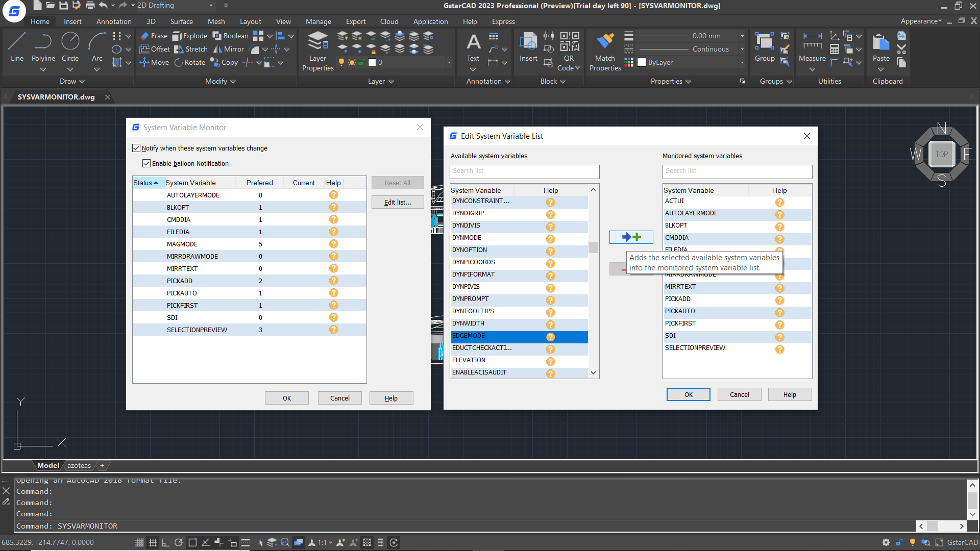Switch to the Express ribbon tab

[x=503, y=21]
